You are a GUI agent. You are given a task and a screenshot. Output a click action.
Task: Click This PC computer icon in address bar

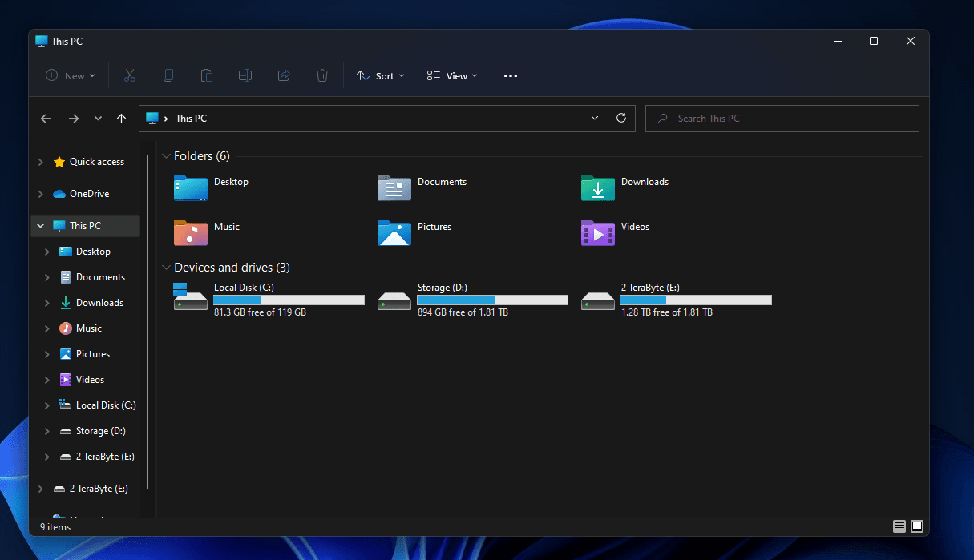152,118
